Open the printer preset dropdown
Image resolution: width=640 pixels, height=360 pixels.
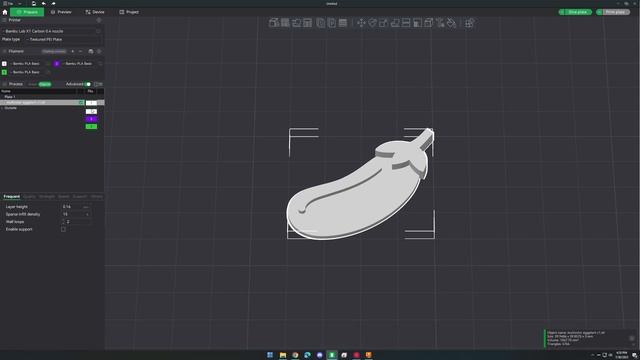point(48,31)
